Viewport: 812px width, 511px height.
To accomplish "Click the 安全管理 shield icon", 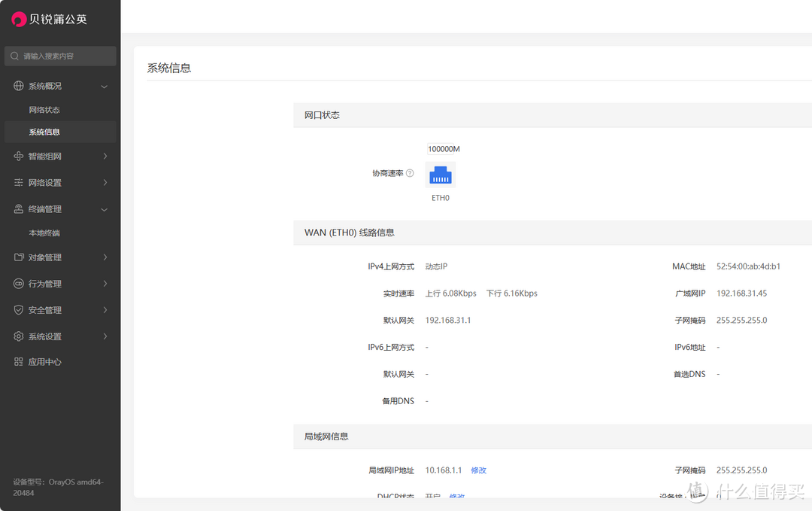I will [19, 310].
